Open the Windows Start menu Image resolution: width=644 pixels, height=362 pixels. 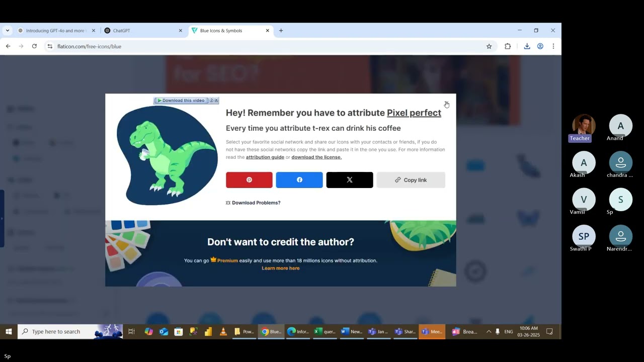[x=9, y=332]
